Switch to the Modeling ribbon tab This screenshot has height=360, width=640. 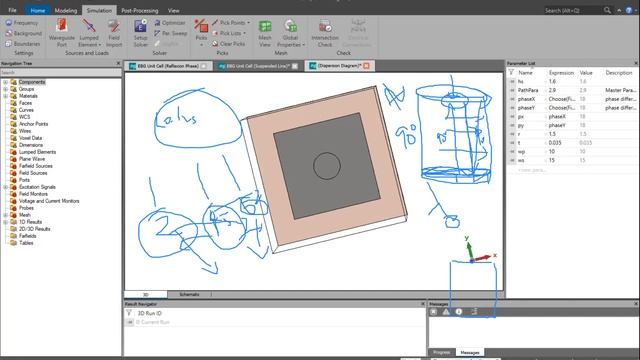pos(66,10)
